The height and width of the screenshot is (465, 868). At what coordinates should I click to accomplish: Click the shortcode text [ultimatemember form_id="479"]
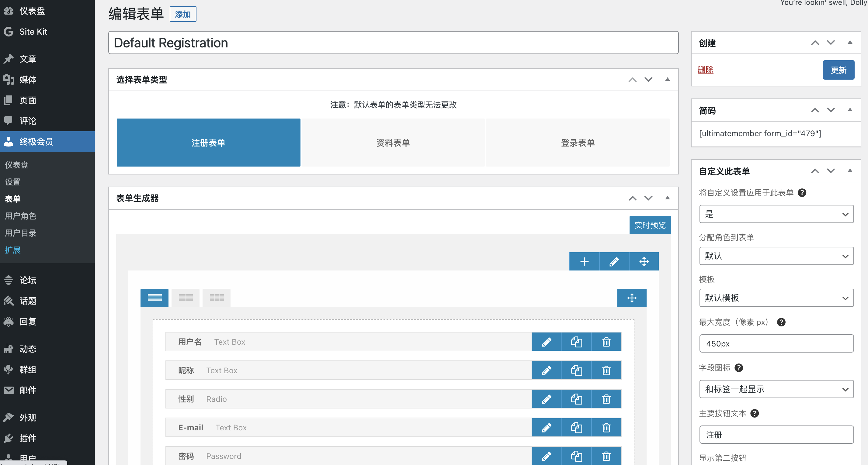(x=760, y=133)
